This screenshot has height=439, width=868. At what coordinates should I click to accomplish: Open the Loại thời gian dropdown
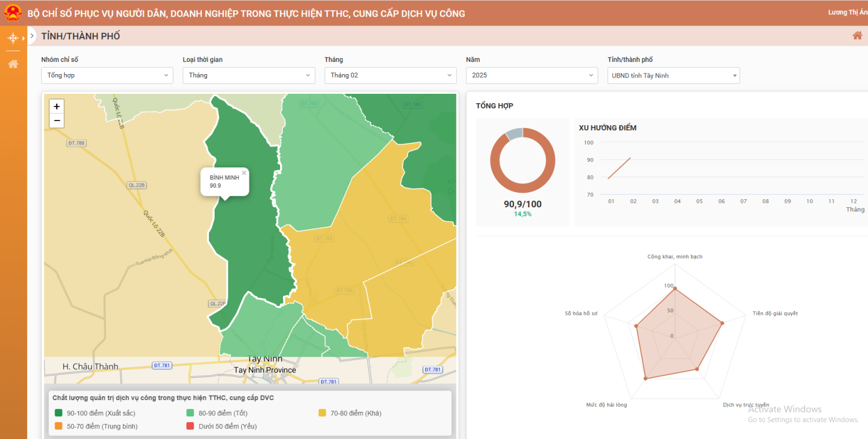tap(249, 75)
